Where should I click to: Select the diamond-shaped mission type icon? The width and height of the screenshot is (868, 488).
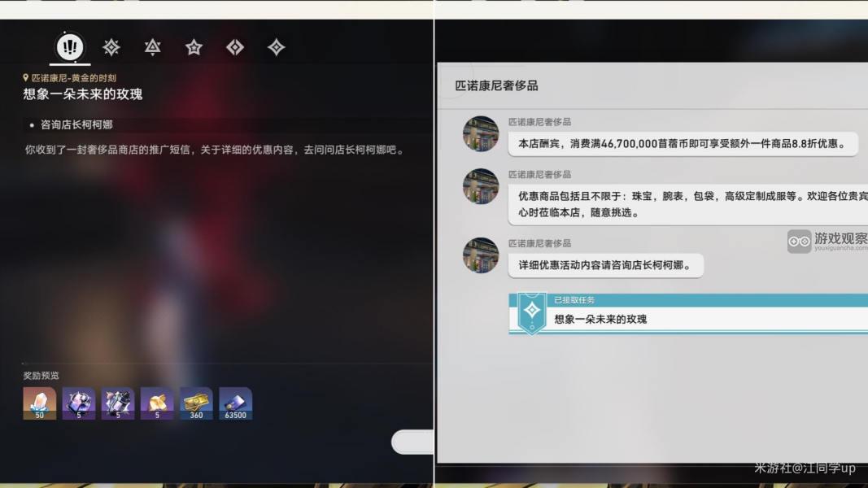235,47
